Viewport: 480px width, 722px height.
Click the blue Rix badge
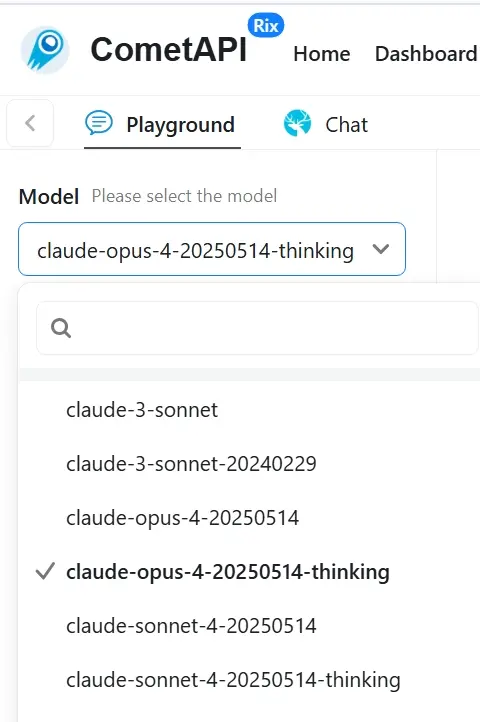click(x=266, y=25)
